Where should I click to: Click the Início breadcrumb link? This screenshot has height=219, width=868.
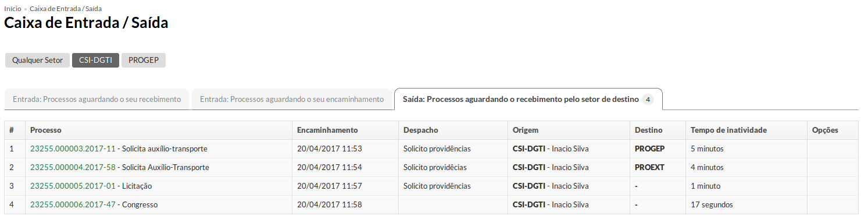point(13,9)
